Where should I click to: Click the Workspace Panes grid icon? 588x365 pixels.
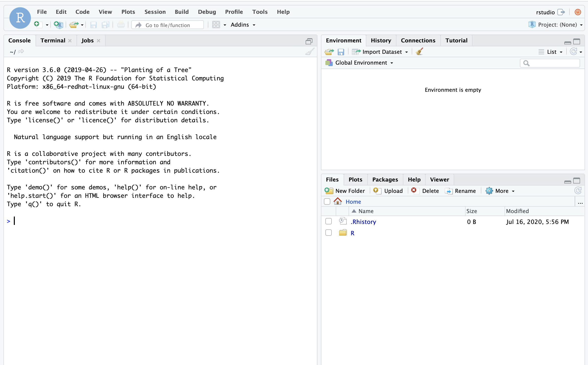(216, 25)
